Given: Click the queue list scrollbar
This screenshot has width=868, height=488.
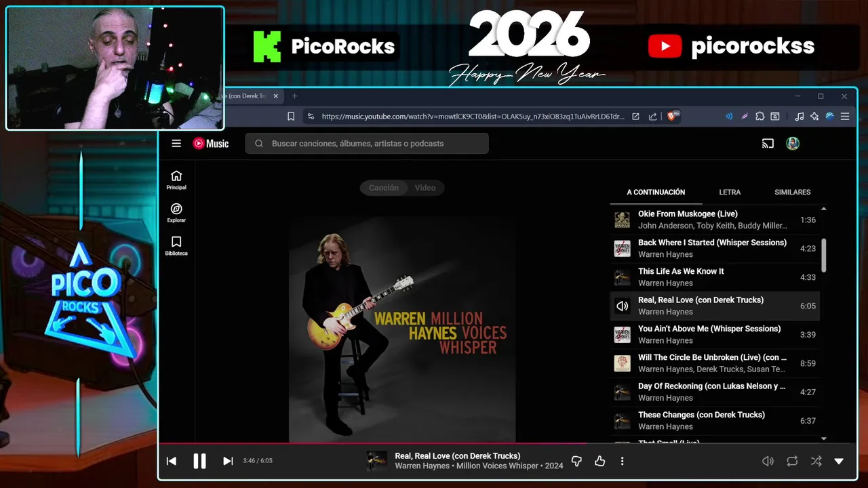Looking at the screenshot, I should point(824,255).
